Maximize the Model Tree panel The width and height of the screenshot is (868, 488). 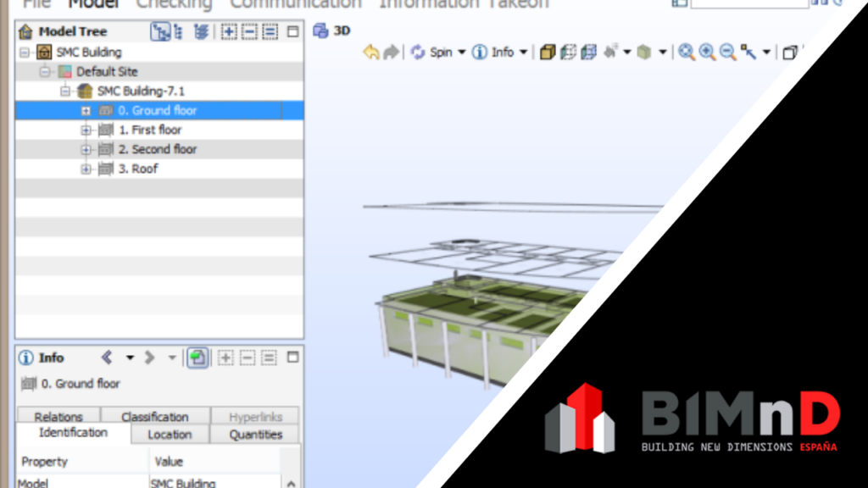tap(292, 32)
